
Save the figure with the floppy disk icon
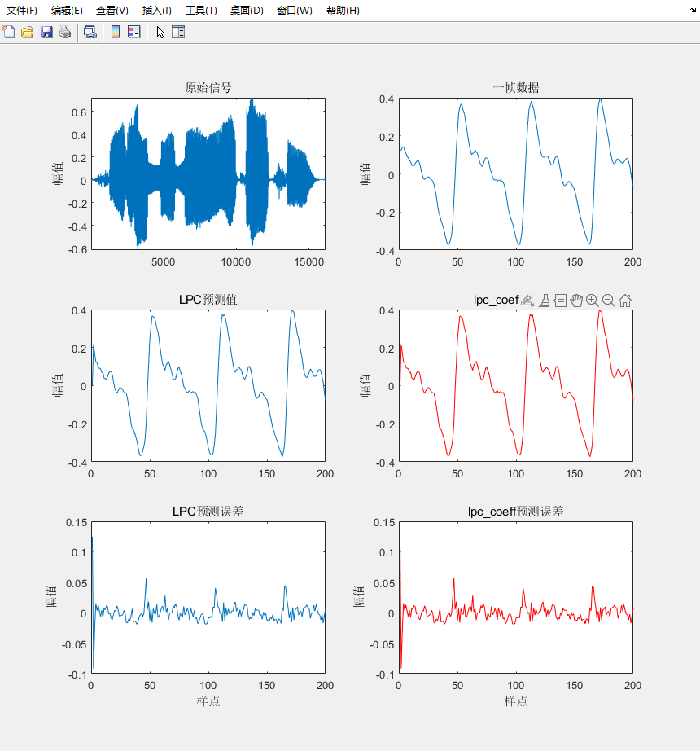point(46,32)
